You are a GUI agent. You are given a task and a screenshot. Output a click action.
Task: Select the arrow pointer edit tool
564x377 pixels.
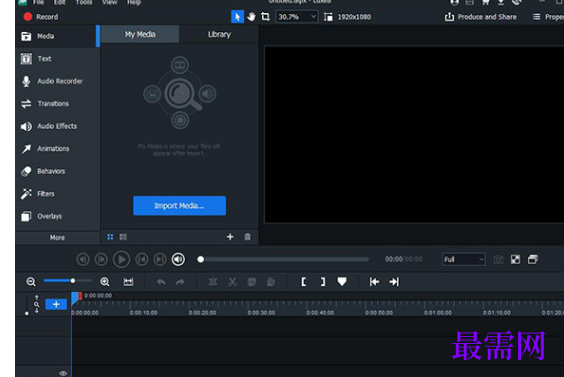pyautogui.click(x=237, y=17)
